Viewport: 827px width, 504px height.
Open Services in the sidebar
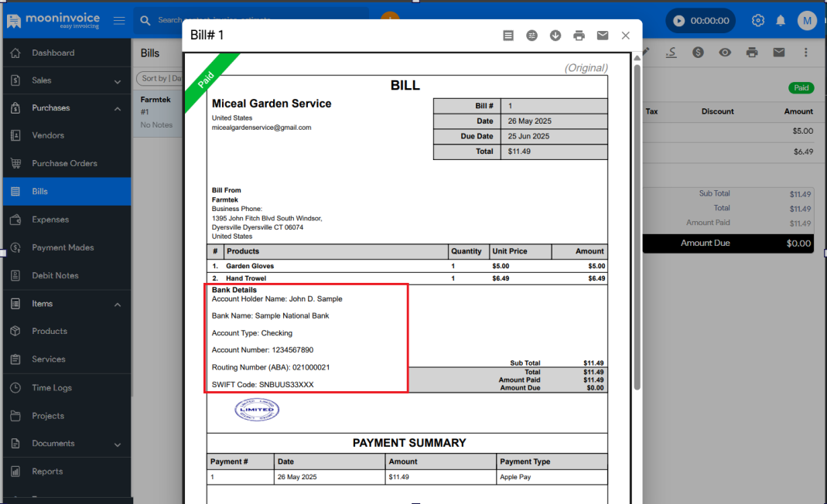pyautogui.click(x=67, y=359)
